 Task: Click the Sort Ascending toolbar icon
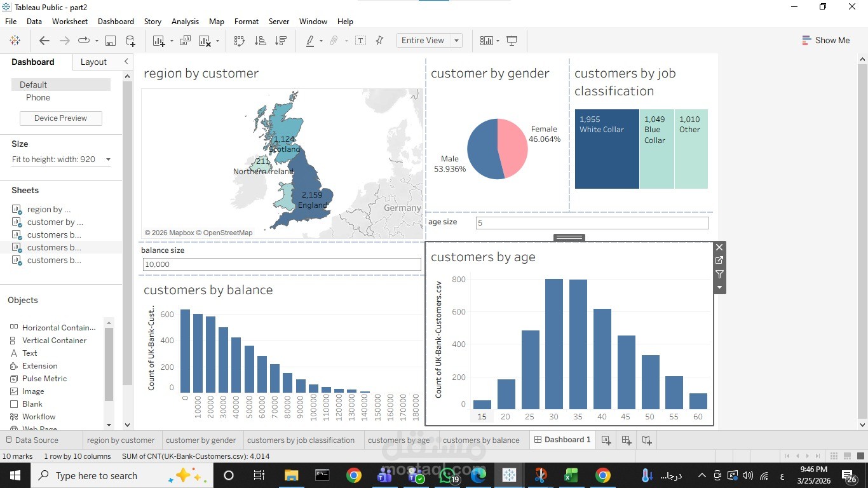click(260, 40)
